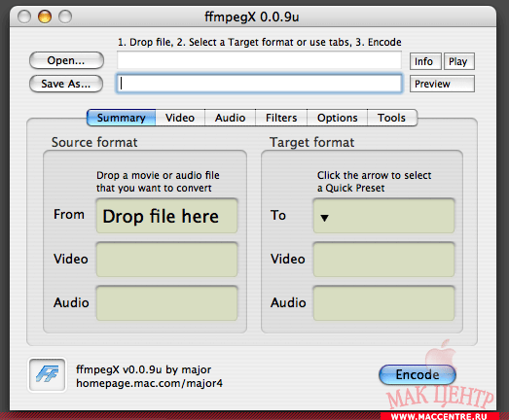
Task: Click the Target format Audio box
Action: pos(383,303)
